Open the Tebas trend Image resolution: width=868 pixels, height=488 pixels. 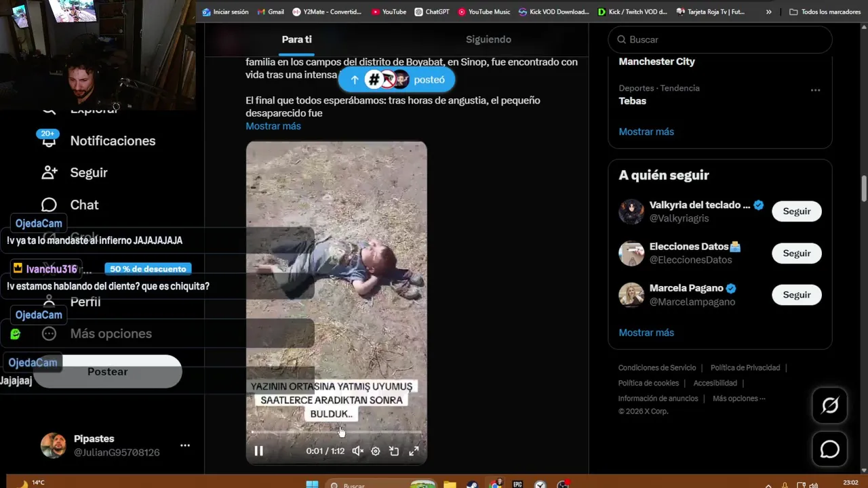coord(632,101)
